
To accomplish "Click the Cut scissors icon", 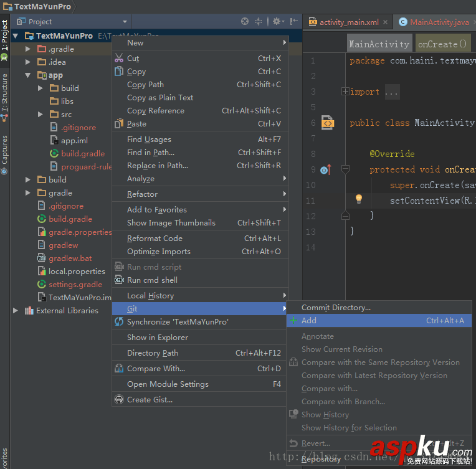I will 119,58.
